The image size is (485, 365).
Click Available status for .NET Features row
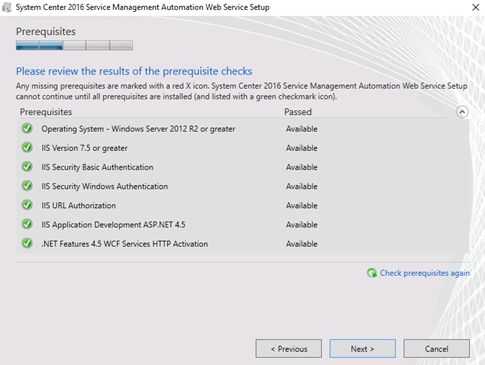(x=302, y=244)
